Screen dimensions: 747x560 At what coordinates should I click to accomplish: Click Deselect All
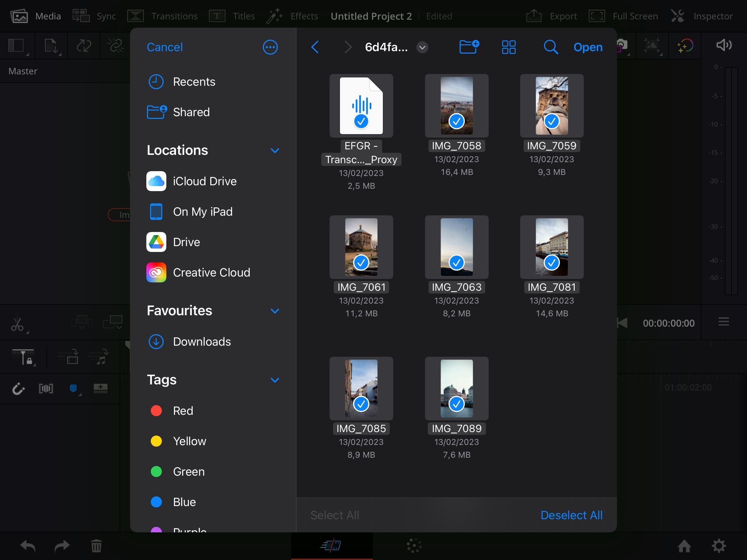[571, 515]
